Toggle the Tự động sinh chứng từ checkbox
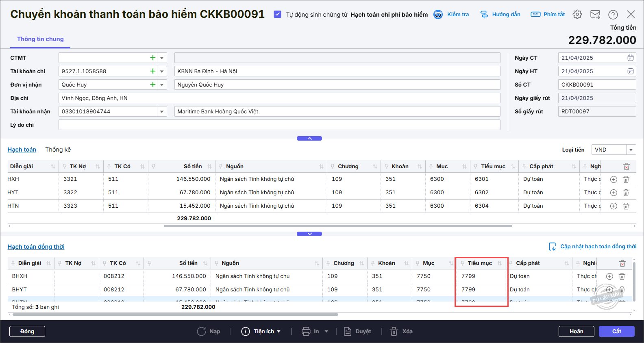Screen dimensions: 644x343 tap(278, 14)
